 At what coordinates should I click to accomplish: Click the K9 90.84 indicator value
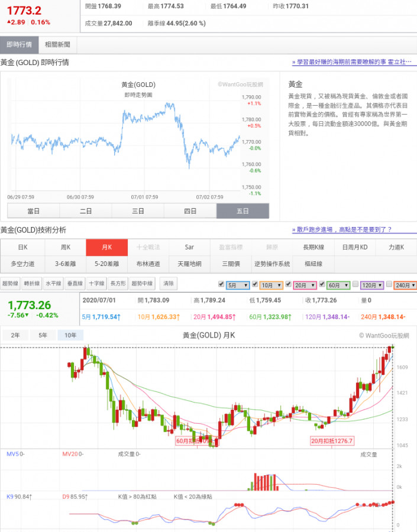pyautogui.click(x=20, y=497)
